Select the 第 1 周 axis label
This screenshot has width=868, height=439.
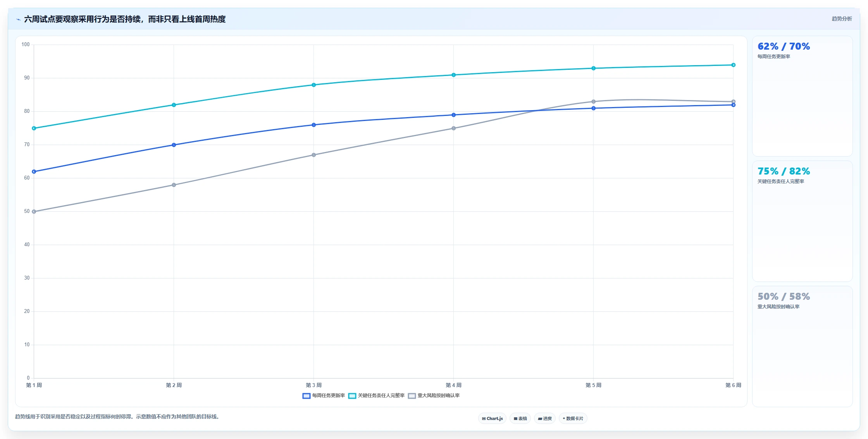(34, 385)
